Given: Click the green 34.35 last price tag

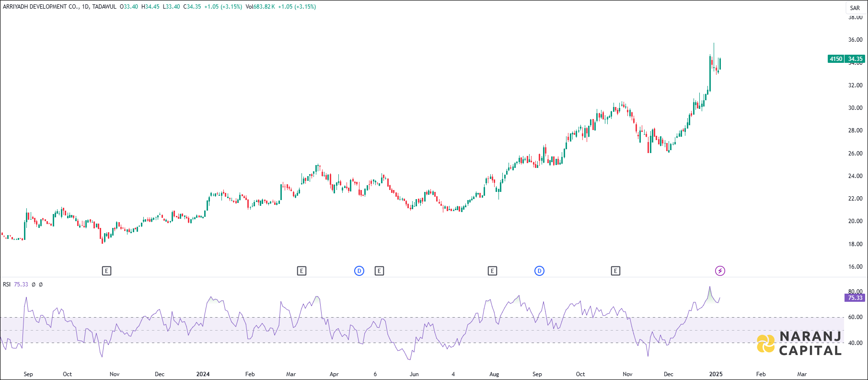Looking at the screenshot, I should [x=856, y=59].
